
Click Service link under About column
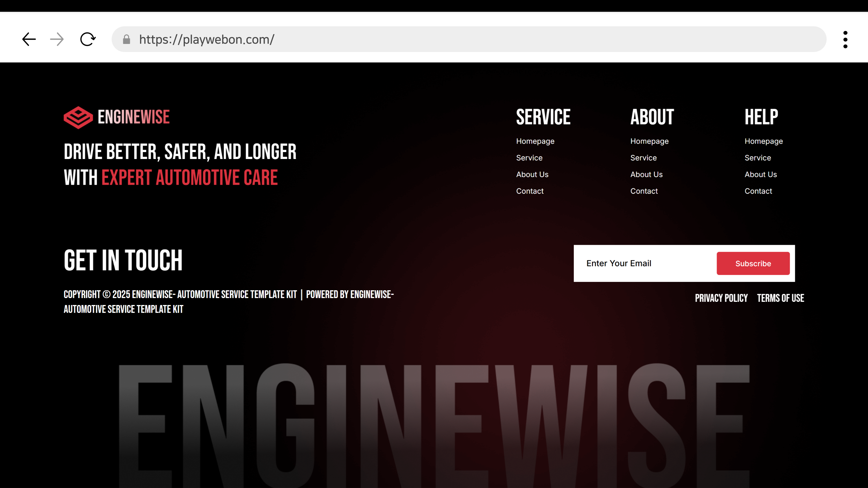643,158
